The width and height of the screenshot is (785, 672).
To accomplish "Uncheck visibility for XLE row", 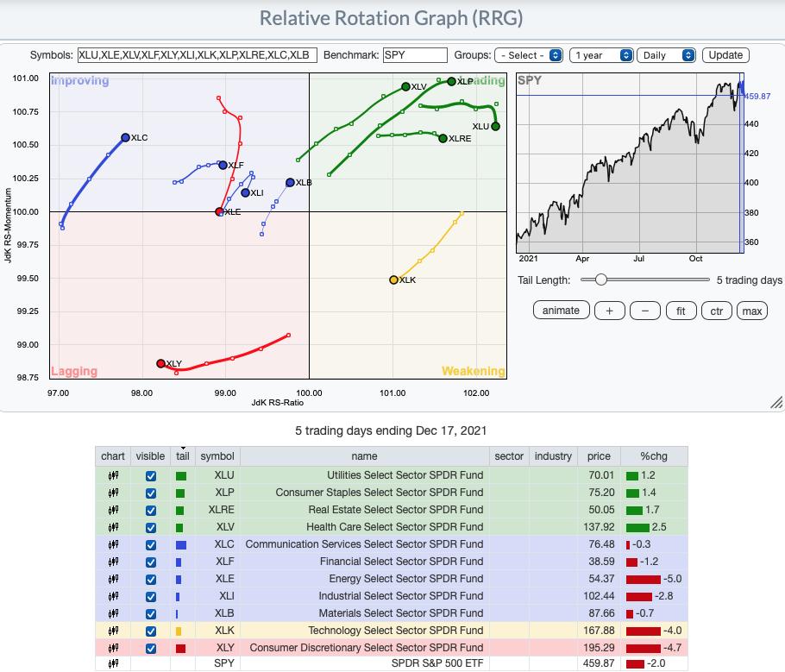I will 151,579.
